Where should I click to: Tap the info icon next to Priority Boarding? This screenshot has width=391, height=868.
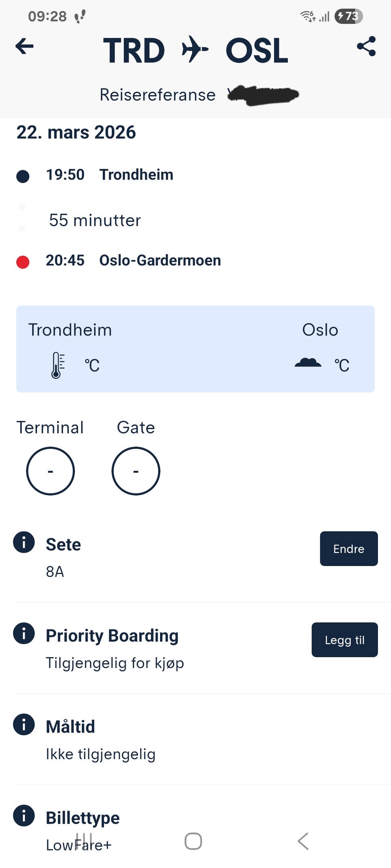(x=24, y=634)
